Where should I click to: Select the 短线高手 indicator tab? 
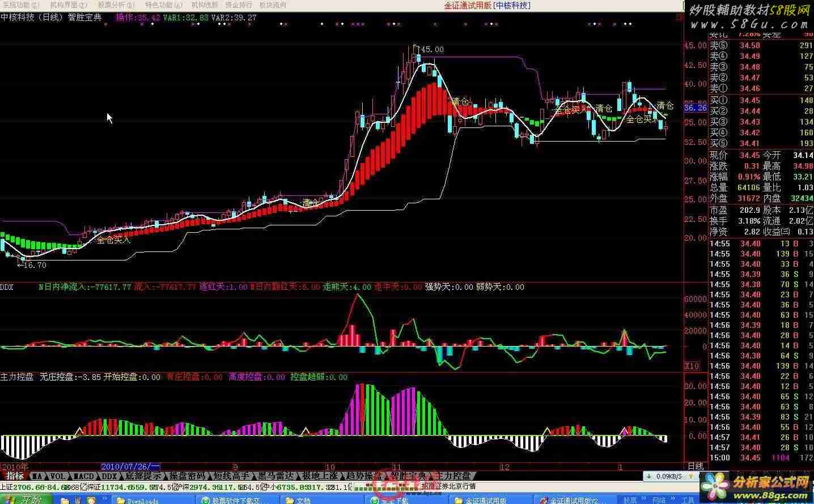click(x=231, y=476)
